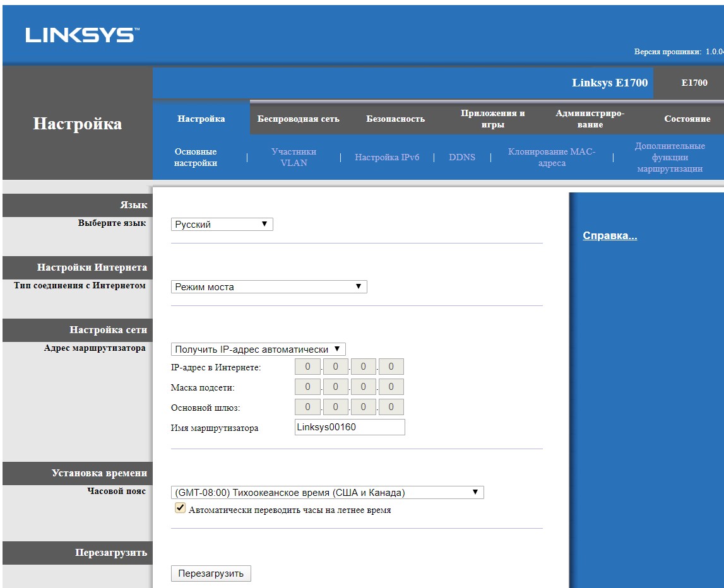This screenshot has height=588, width=724.
Task: Click the Установка времени section header
Action: (99, 473)
